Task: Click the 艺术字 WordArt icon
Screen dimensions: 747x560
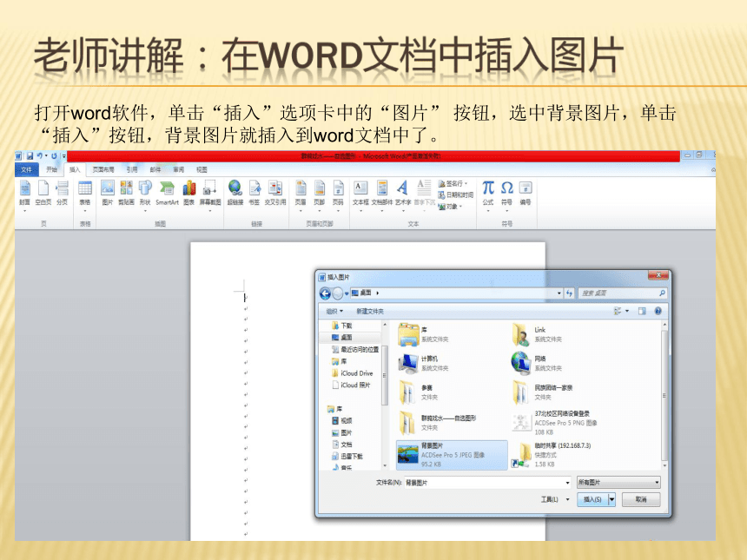Action: [x=403, y=195]
